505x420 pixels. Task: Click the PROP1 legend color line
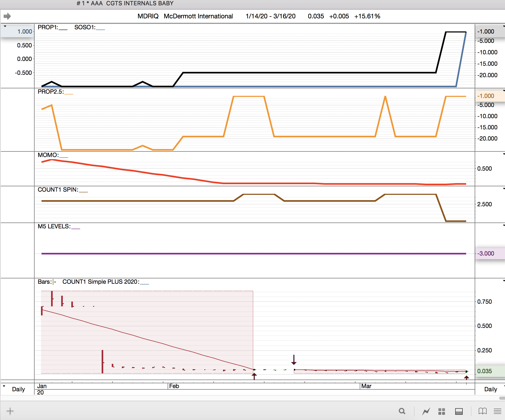(x=63, y=29)
